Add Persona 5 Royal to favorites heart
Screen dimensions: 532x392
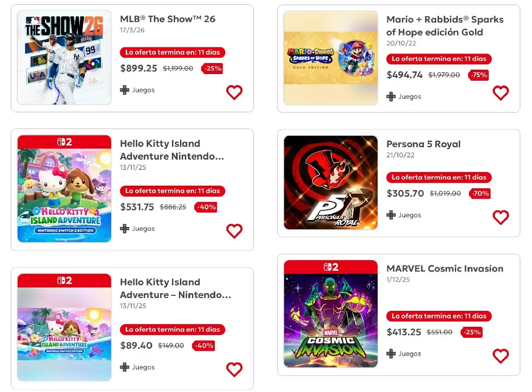[501, 217]
